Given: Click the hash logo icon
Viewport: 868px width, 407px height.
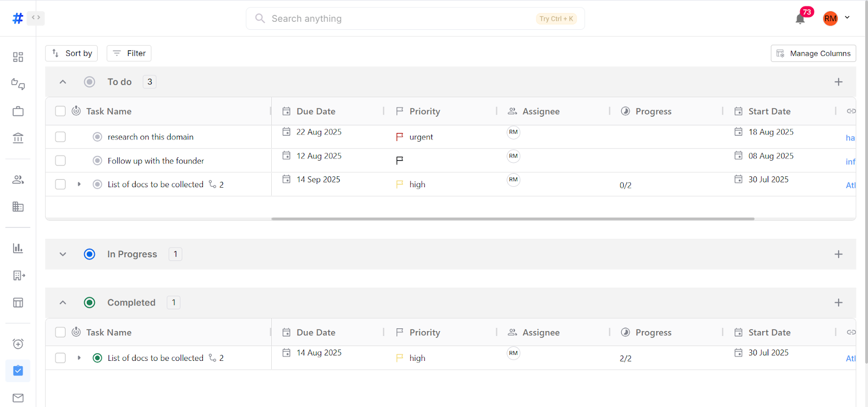Looking at the screenshot, I should tap(18, 18).
